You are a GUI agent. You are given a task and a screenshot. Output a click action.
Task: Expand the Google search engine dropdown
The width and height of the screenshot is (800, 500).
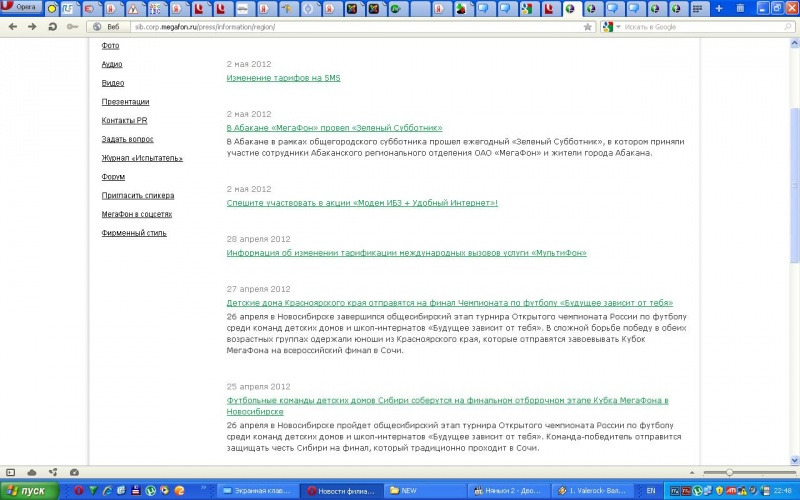(611, 26)
